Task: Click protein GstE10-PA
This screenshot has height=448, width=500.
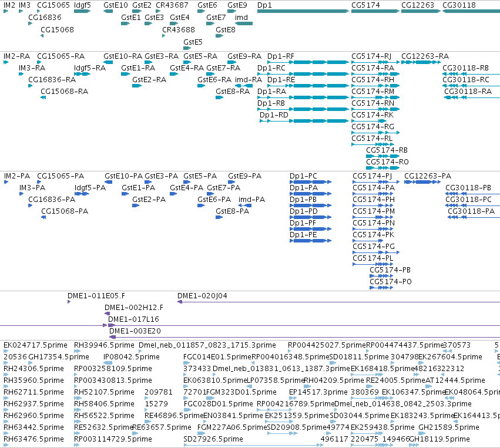Action: point(109,182)
